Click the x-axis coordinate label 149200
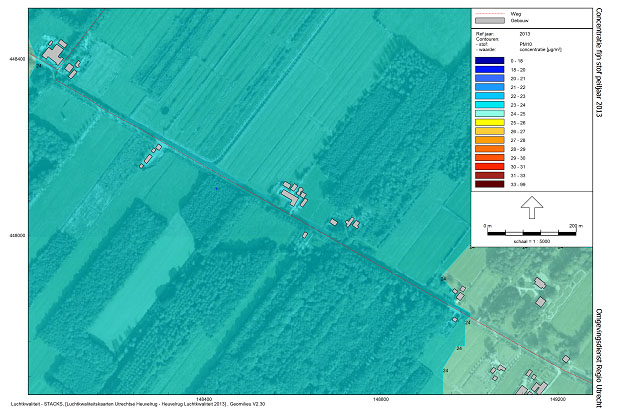Screen dimensions: 619x419 [x=557, y=399]
